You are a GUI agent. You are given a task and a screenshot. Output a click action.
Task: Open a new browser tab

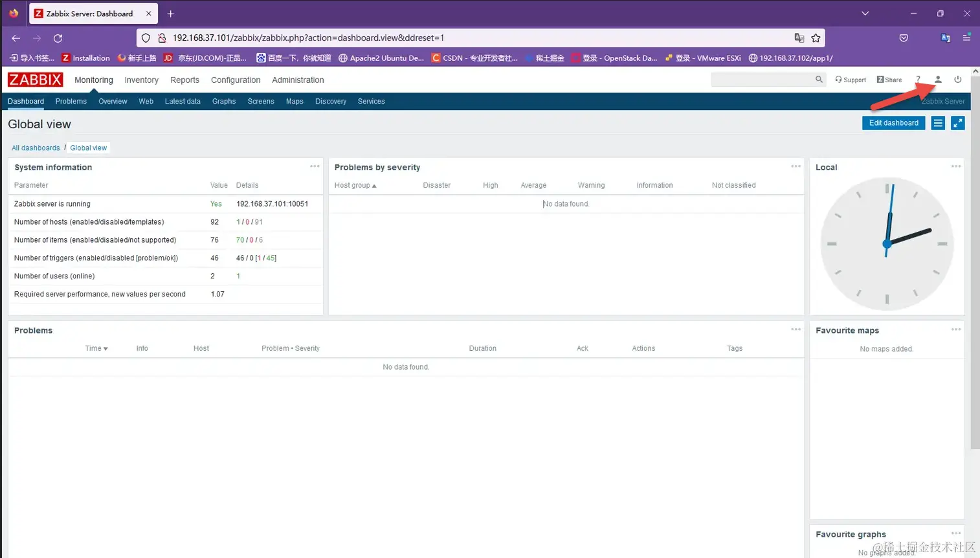point(171,14)
